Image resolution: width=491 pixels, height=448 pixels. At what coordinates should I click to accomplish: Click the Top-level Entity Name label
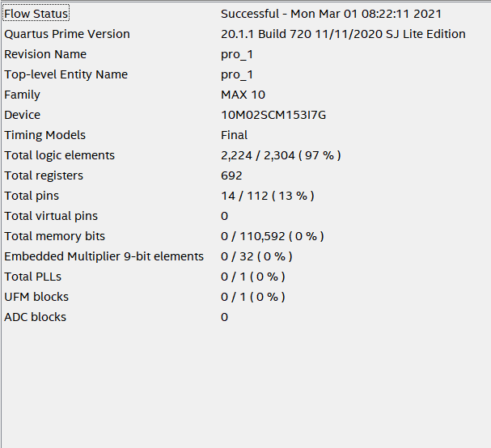[66, 74]
